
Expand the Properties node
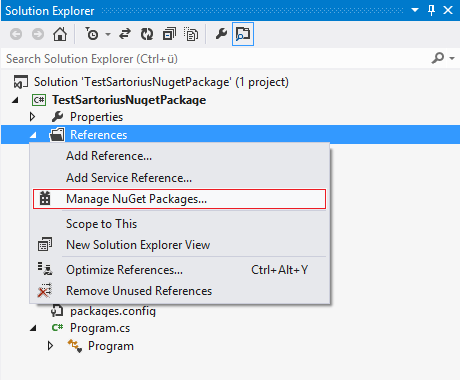coord(32,117)
